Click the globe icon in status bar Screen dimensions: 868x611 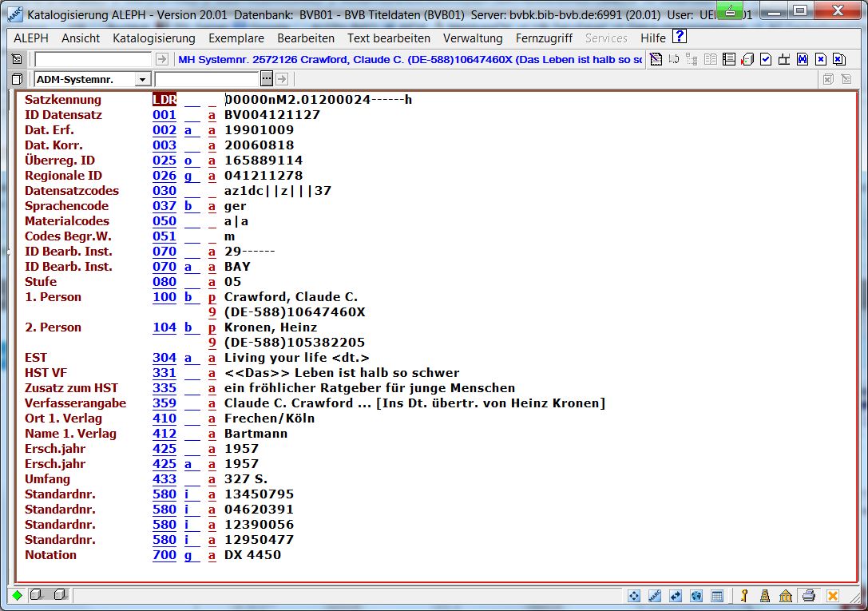[x=696, y=595]
